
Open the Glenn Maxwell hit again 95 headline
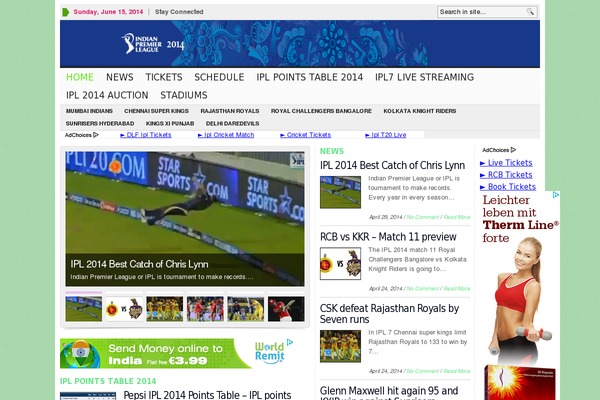[x=389, y=393]
